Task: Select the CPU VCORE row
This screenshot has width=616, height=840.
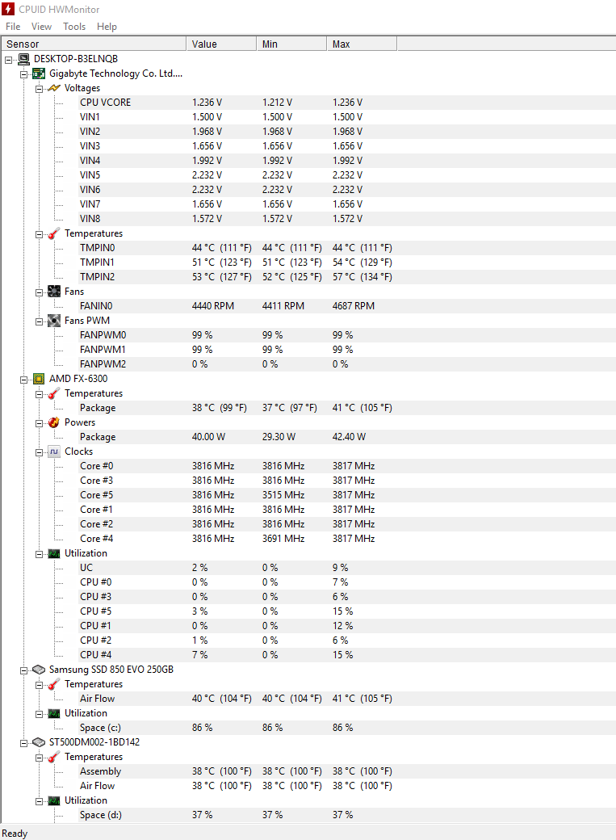Action: tap(347, 103)
